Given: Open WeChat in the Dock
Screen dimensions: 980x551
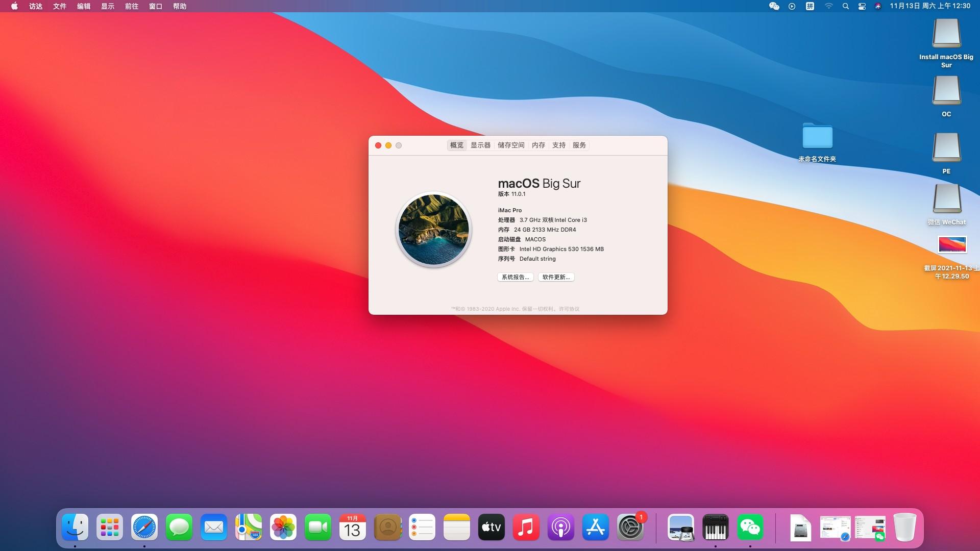Looking at the screenshot, I should (x=750, y=527).
